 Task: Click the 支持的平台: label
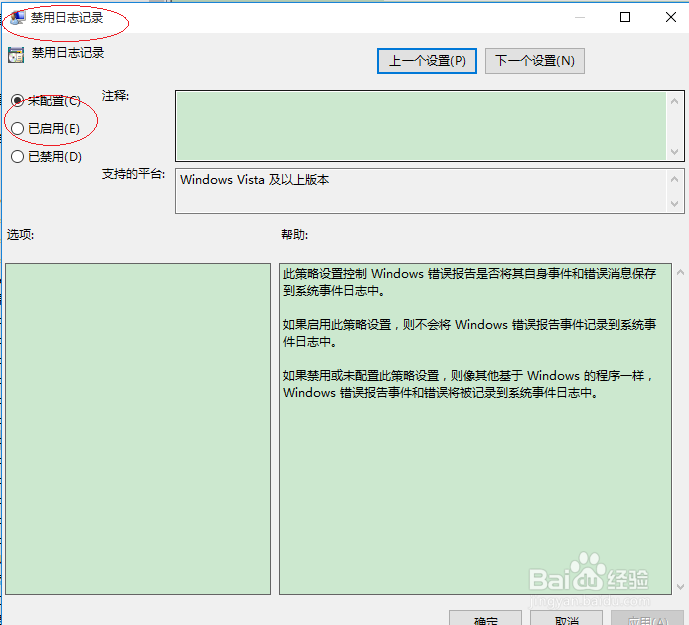[x=134, y=174]
